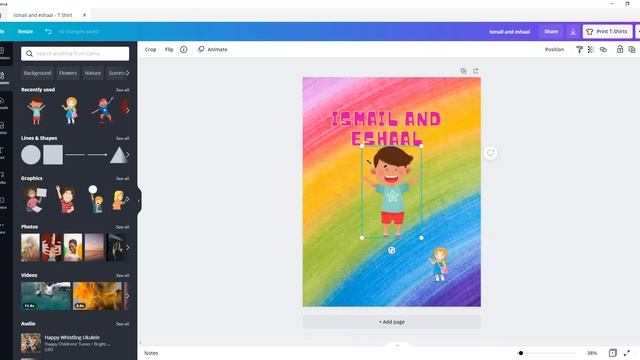This screenshot has height=360, width=640.
Task: Click the search Canva input field
Action: (75, 53)
